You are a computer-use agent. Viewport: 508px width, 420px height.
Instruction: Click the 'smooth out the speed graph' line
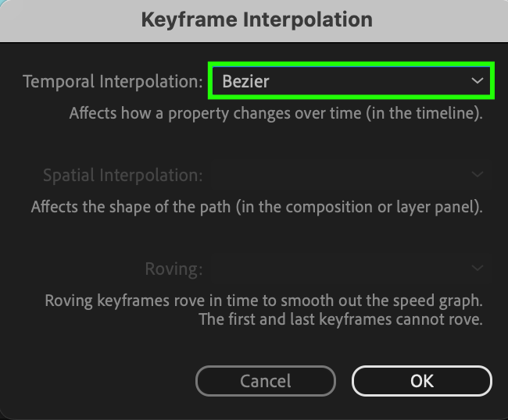pyautogui.click(x=264, y=301)
